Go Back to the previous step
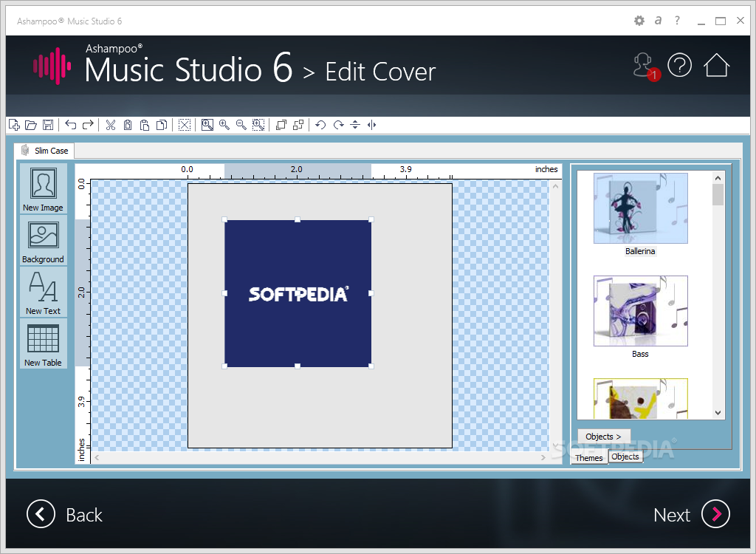Image resolution: width=756 pixels, height=554 pixels. 65,514
